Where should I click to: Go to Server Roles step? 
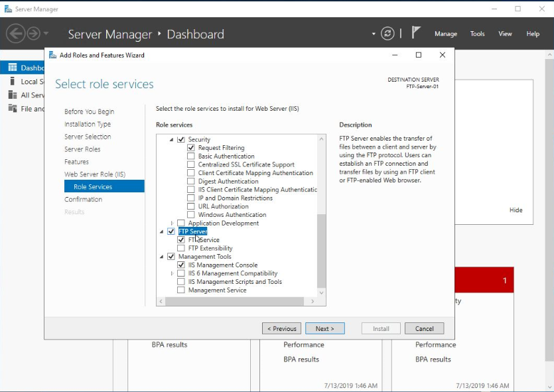(82, 149)
